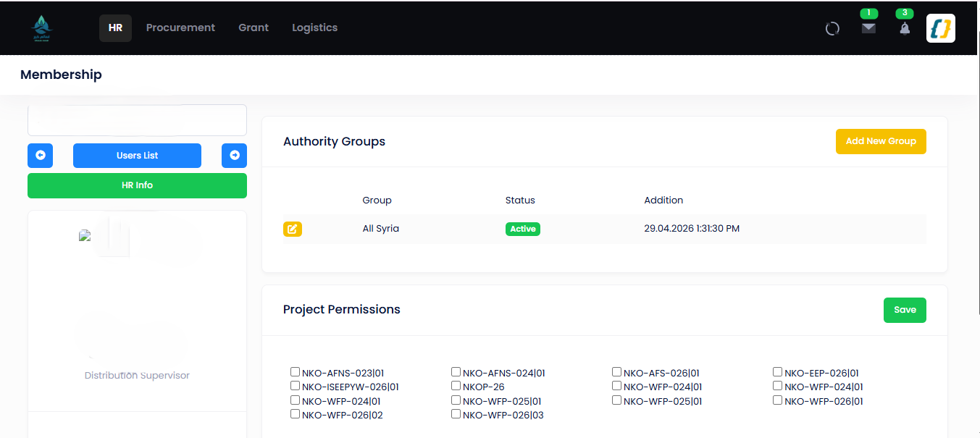Enable the NKO-WFP-026|02 permission
980x438 pixels.
[295, 414]
